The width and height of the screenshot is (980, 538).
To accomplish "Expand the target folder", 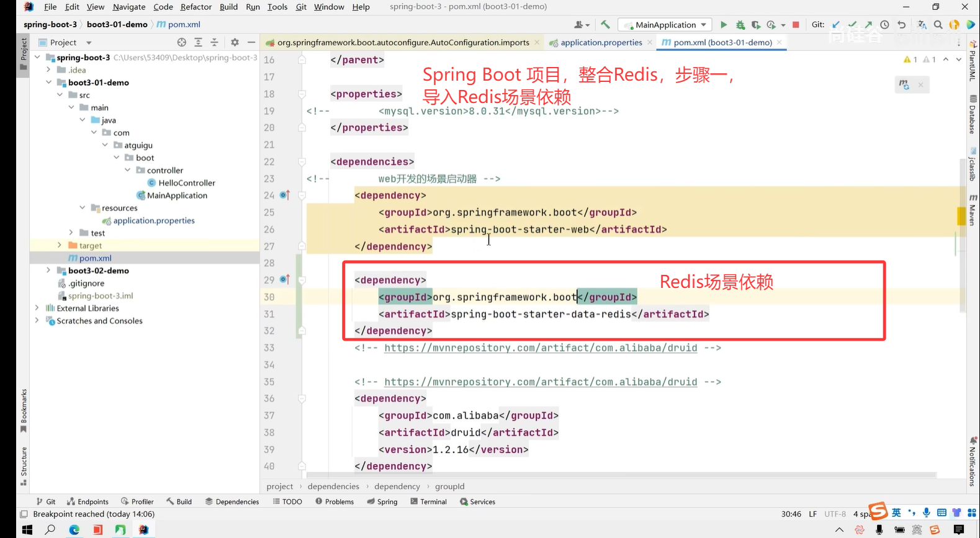I will tap(60, 245).
